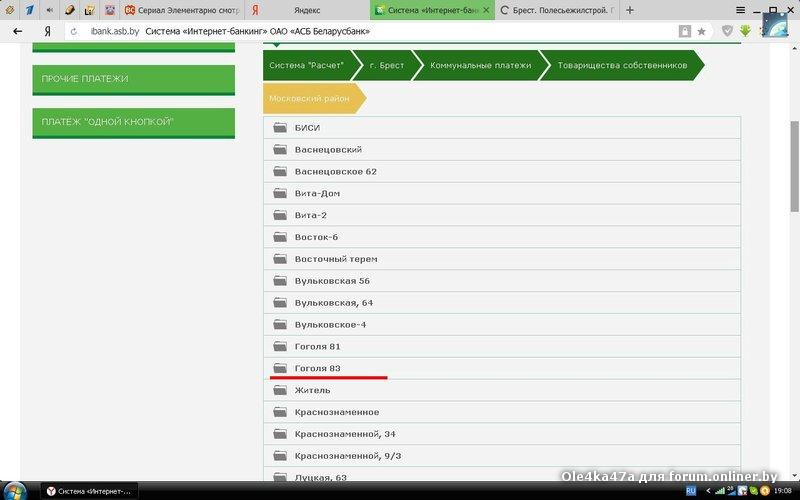Open the sixth pinned tab with pink icon
Image resolution: width=800 pixels, height=500 pixels.
point(109,10)
